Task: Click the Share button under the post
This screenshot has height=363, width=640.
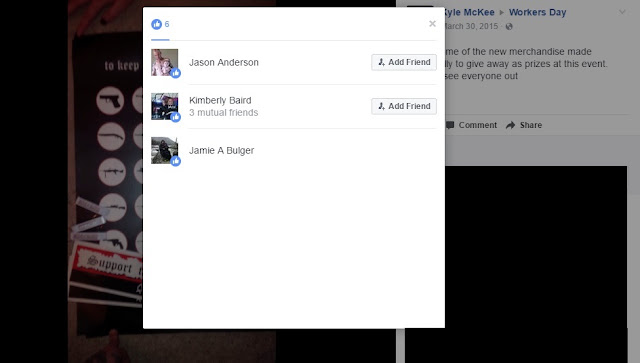Action: [524, 125]
